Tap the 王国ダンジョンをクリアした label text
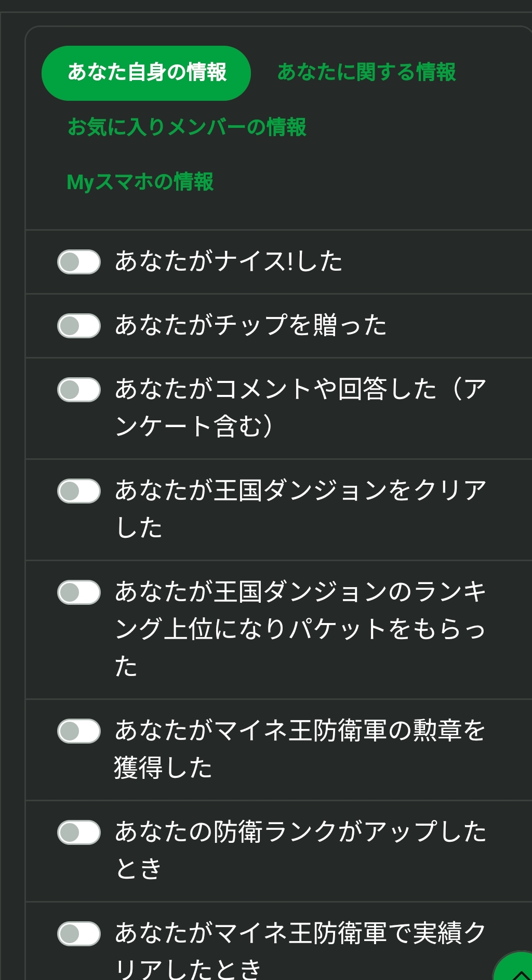The height and width of the screenshot is (980, 532). [300, 509]
